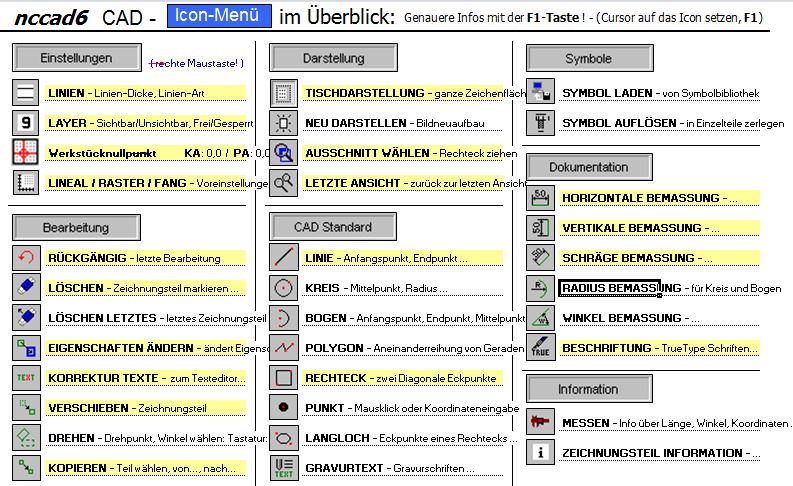Open the Layer visibility icon

(x=26, y=123)
